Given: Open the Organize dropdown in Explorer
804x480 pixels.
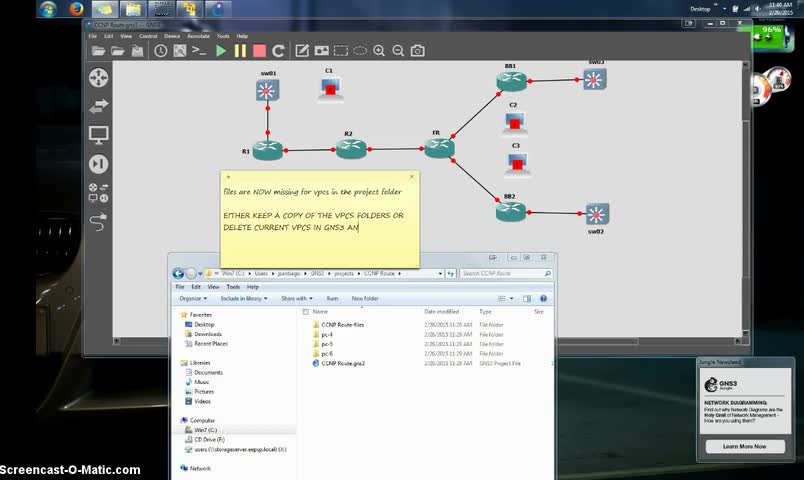Looking at the screenshot, I should pyautogui.click(x=193, y=298).
